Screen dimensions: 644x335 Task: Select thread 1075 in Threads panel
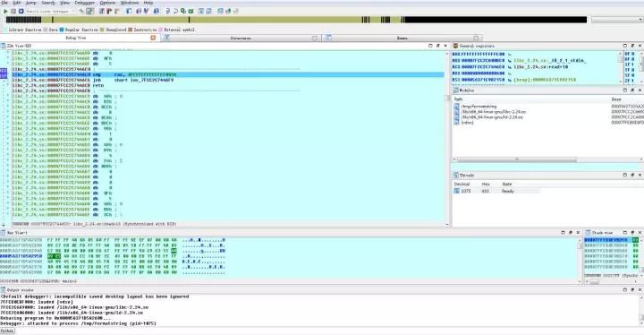496,191
